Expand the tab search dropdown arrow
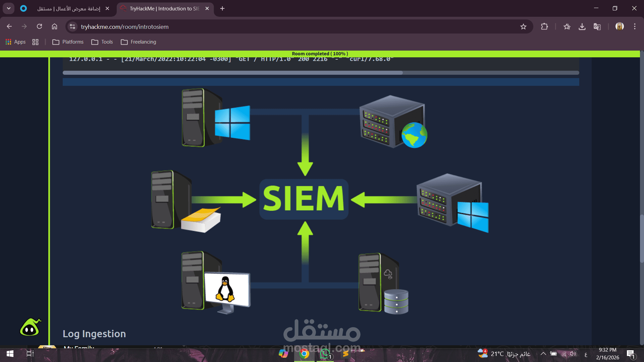This screenshot has width=644, height=362. (x=9, y=8)
